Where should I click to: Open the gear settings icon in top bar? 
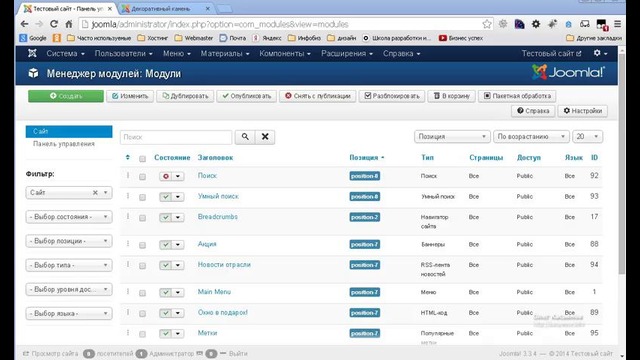pyautogui.click(x=600, y=53)
